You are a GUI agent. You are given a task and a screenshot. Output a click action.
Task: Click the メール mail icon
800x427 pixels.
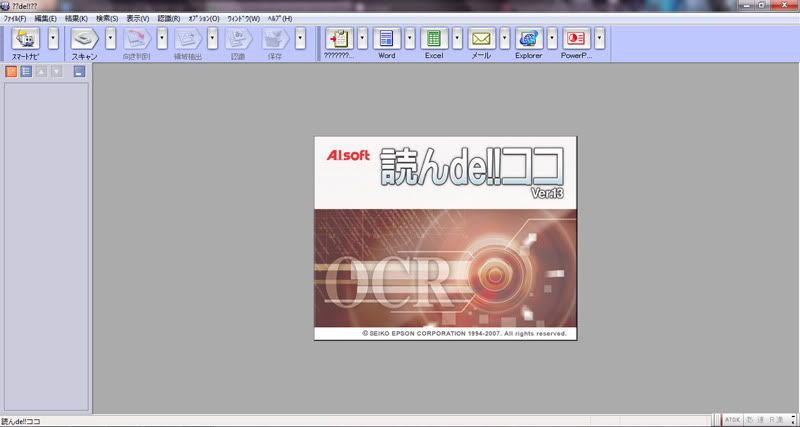(481, 39)
